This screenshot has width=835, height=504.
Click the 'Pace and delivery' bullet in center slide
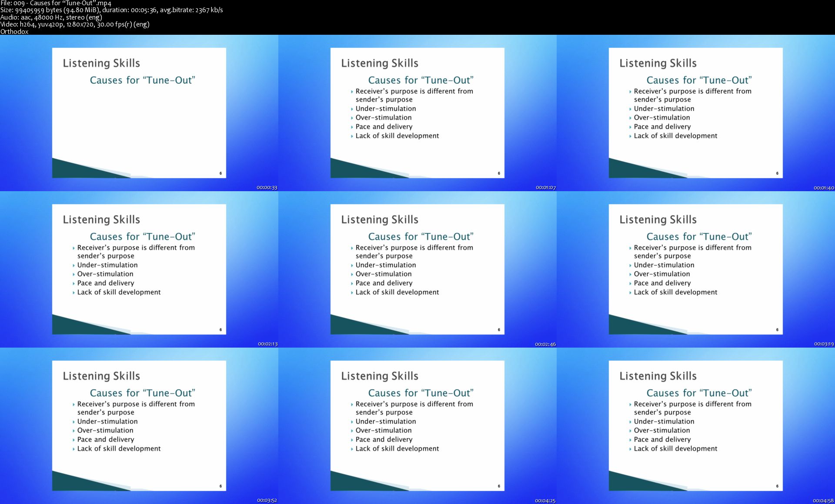point(384,283)
